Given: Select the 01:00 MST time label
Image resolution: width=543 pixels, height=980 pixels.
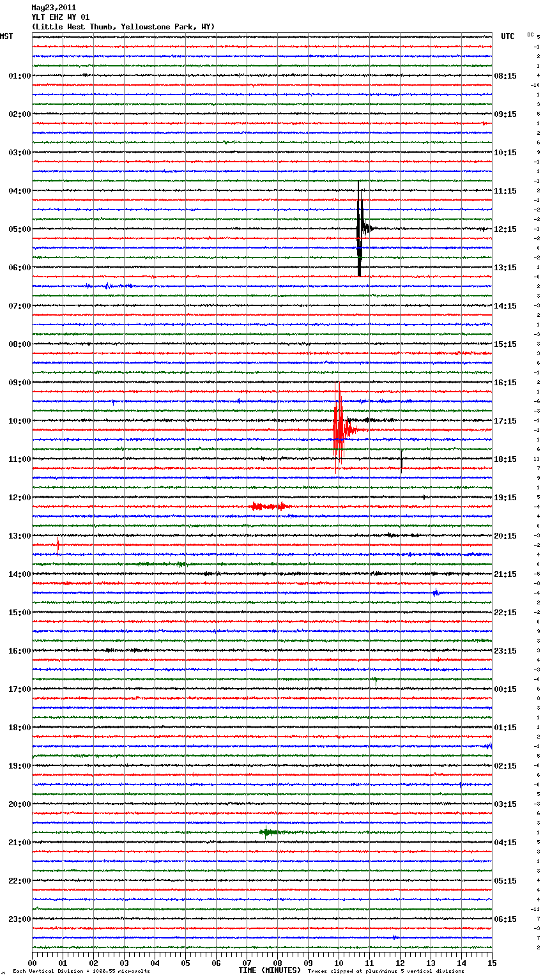Looking at the screenshot, I should click(x=19, y=76).
